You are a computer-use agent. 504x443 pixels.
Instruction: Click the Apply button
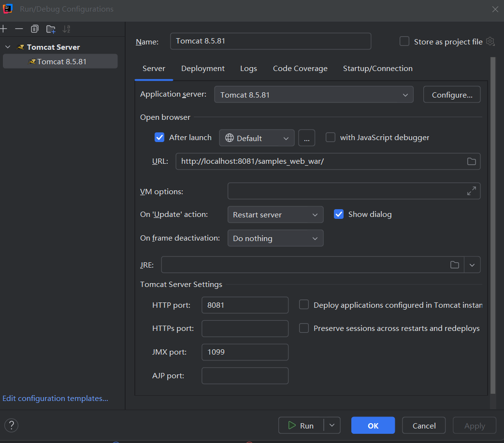tap(475, 425)
